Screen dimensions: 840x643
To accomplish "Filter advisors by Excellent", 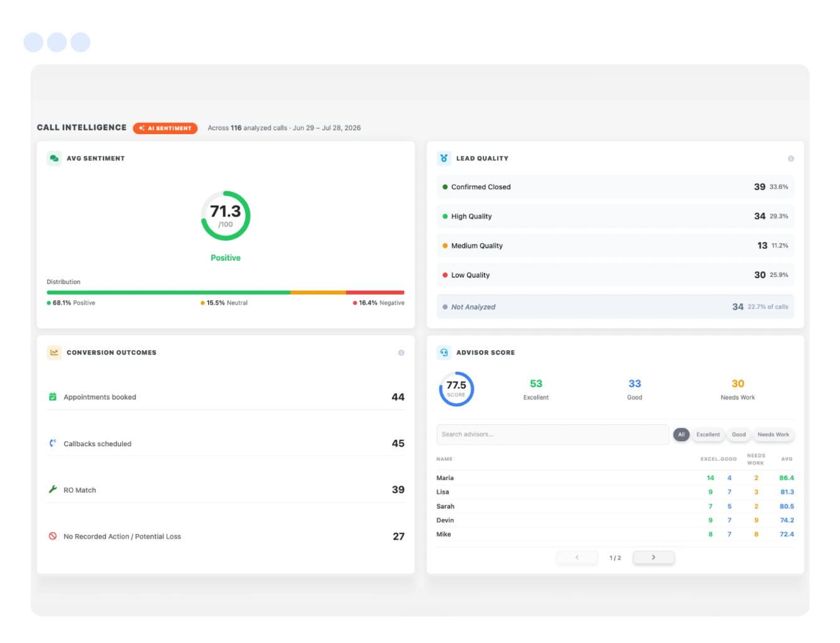I will coord(708,434).
